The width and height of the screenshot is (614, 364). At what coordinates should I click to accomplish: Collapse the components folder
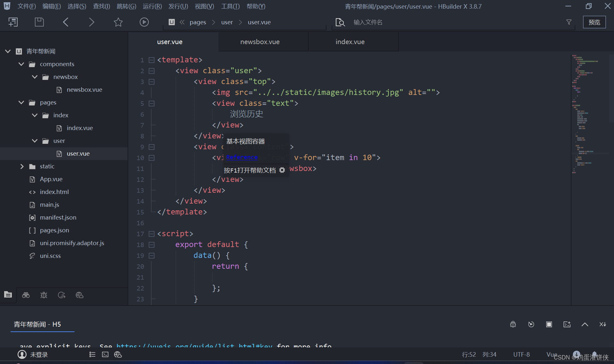(x=21, y=64)
